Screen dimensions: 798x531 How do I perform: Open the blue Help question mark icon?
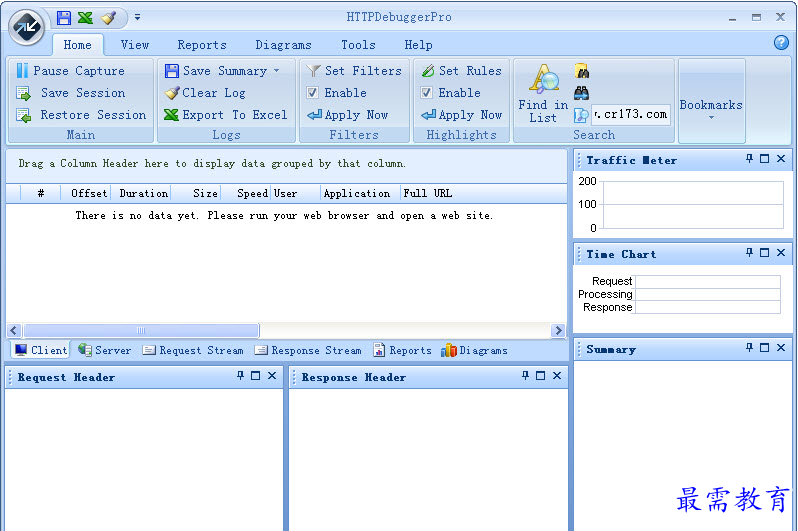[x=781, y=42]
